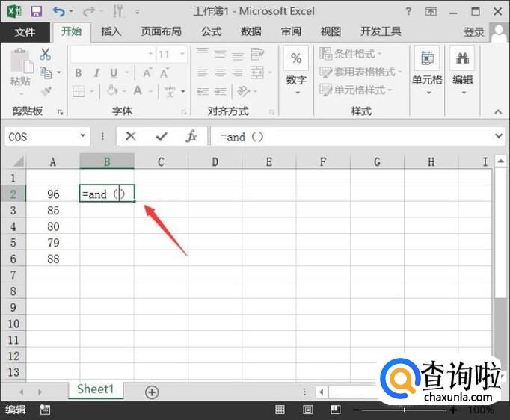This screenshot has height=420, width=510.
Task: Click the Save icon in quick access toolbar
Action: pos(37,12)
